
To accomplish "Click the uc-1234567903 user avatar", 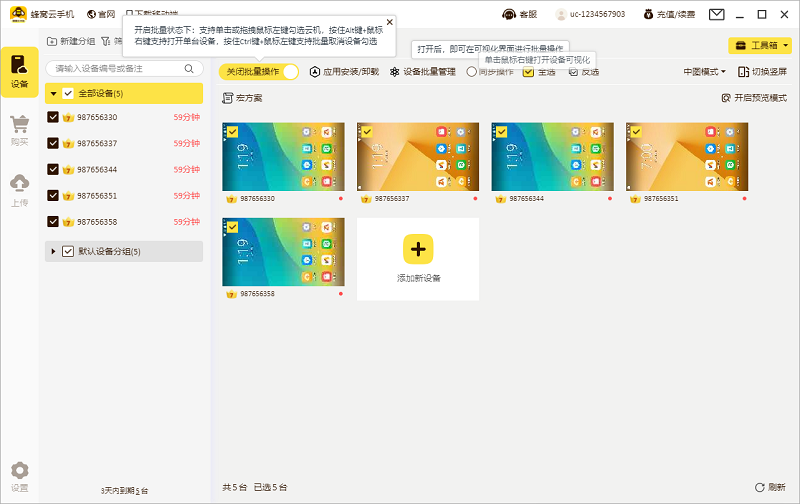I will 561,14.
